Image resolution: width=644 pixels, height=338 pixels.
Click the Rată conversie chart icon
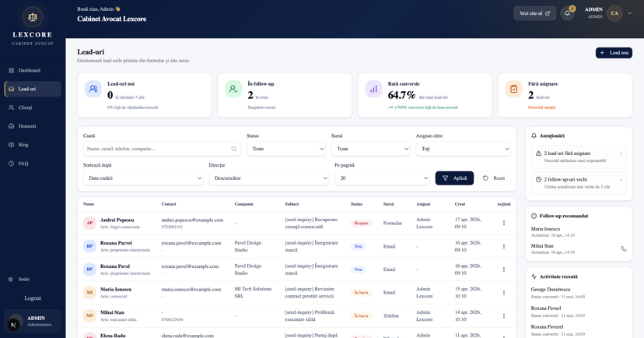374,89
